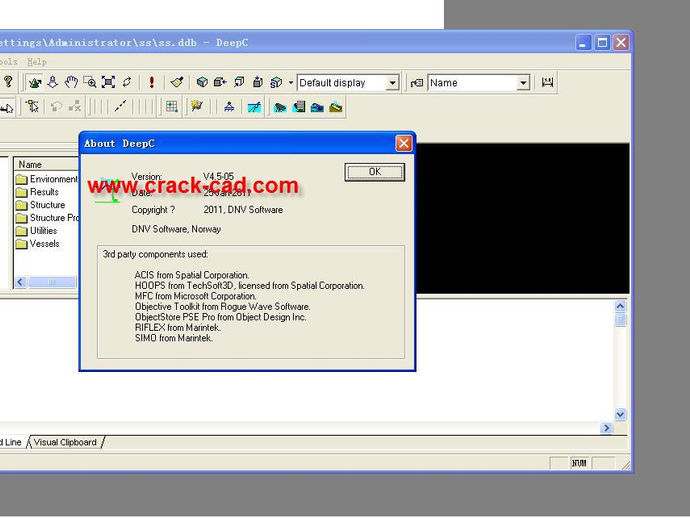690x518 pixels.
Task: Choose the zoom window magnifier tool
Action: pos(90,82)
